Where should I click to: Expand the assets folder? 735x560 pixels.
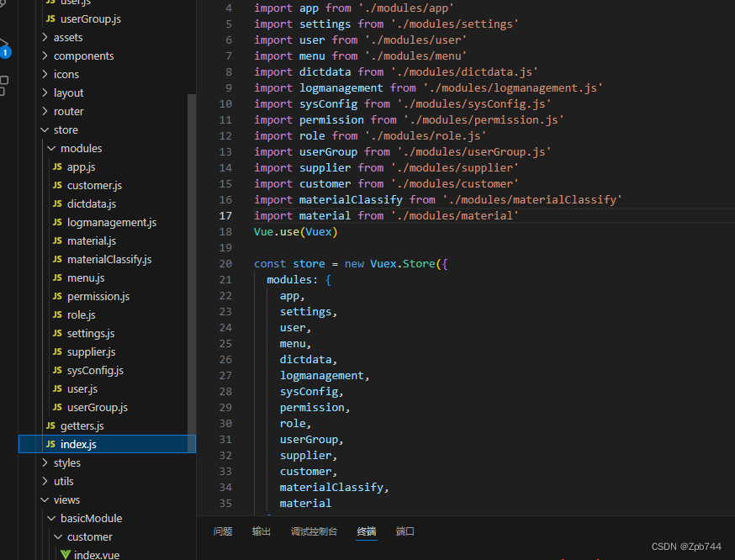pos(68,38)
